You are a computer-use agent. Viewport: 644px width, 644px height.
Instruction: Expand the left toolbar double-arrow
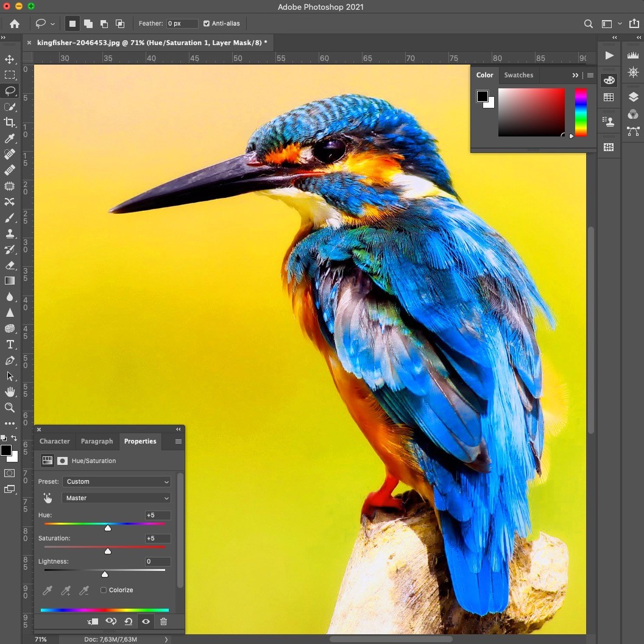tap(3, 37)
